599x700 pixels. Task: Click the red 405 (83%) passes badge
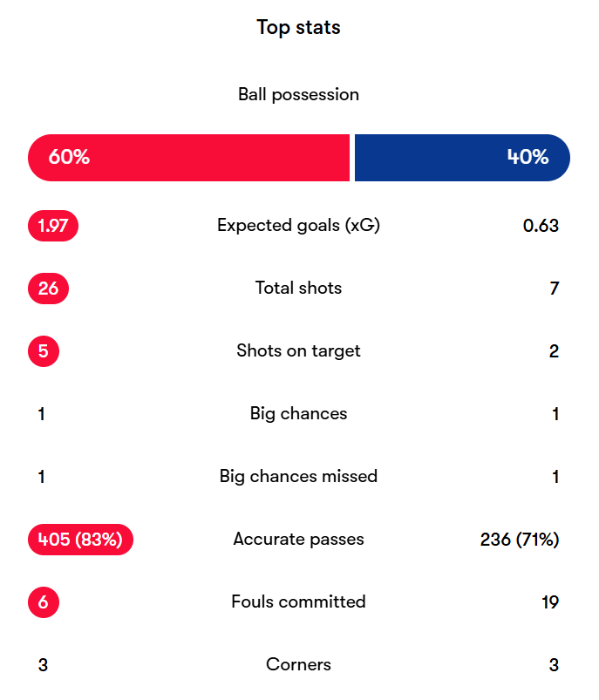tap(80, 540)
